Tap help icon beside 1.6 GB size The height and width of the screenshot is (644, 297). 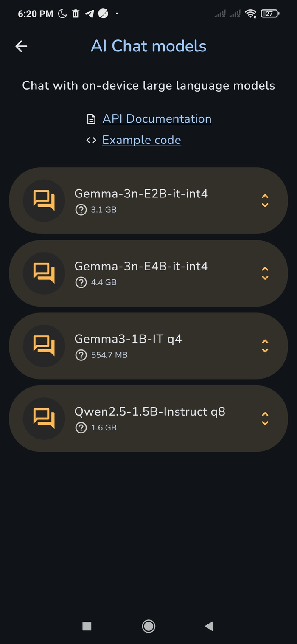pyautogui.click(x=81, y=427)
